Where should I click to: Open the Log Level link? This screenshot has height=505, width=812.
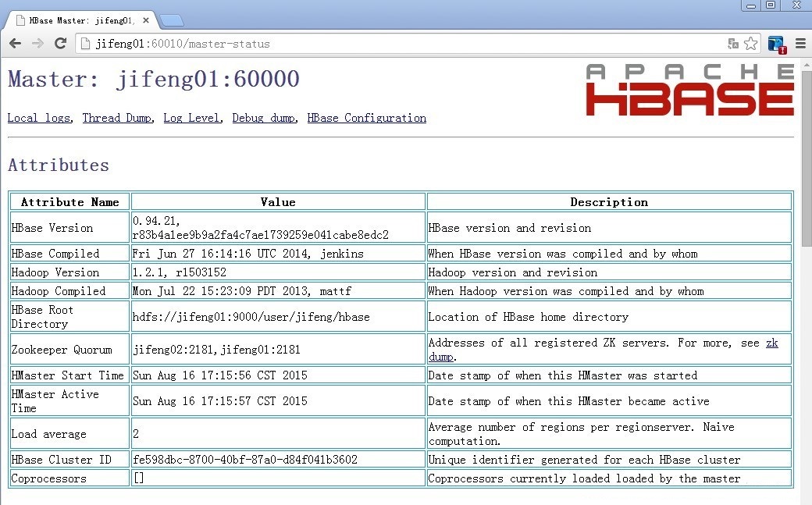tap(191, 118)
